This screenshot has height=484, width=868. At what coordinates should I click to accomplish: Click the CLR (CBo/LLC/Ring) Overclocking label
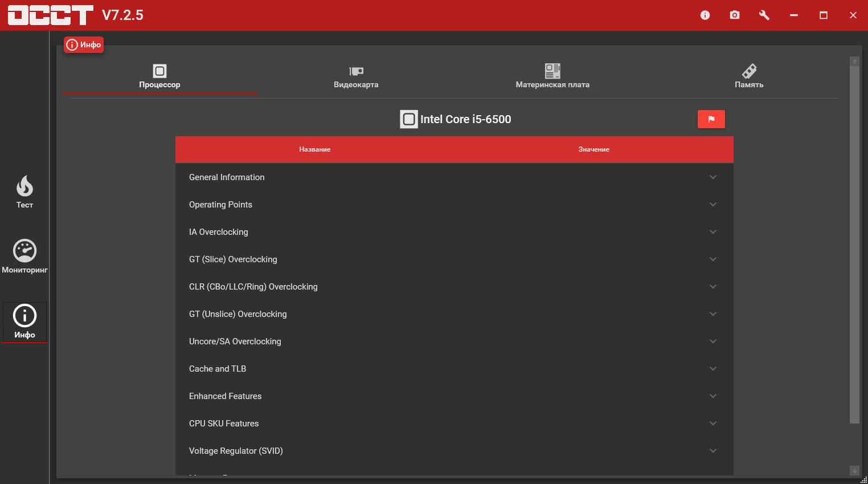[253, 287]
